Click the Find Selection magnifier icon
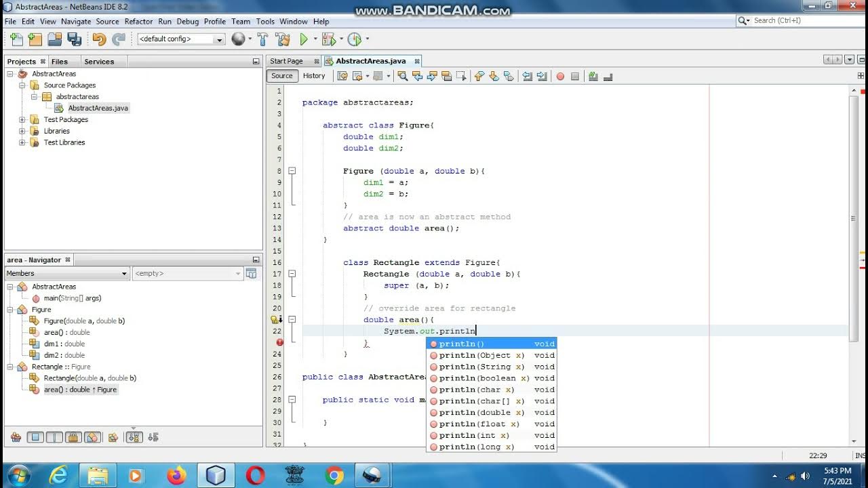The width and height of the screenshot is (868, 488). point(402,76)
